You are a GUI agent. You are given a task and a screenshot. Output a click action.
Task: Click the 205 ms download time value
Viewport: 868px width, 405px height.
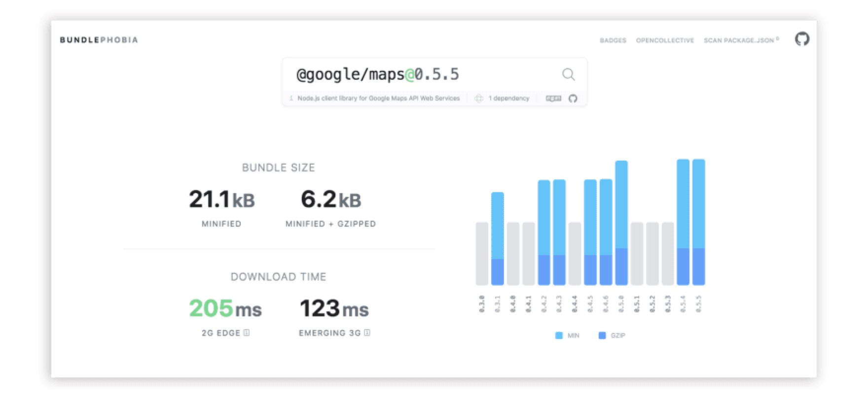pos(225,309)
